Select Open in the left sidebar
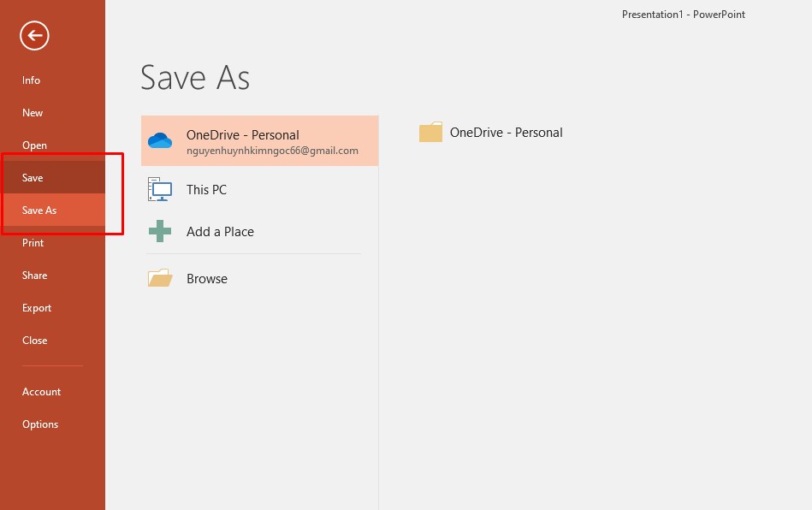 [x=34, y=145]
